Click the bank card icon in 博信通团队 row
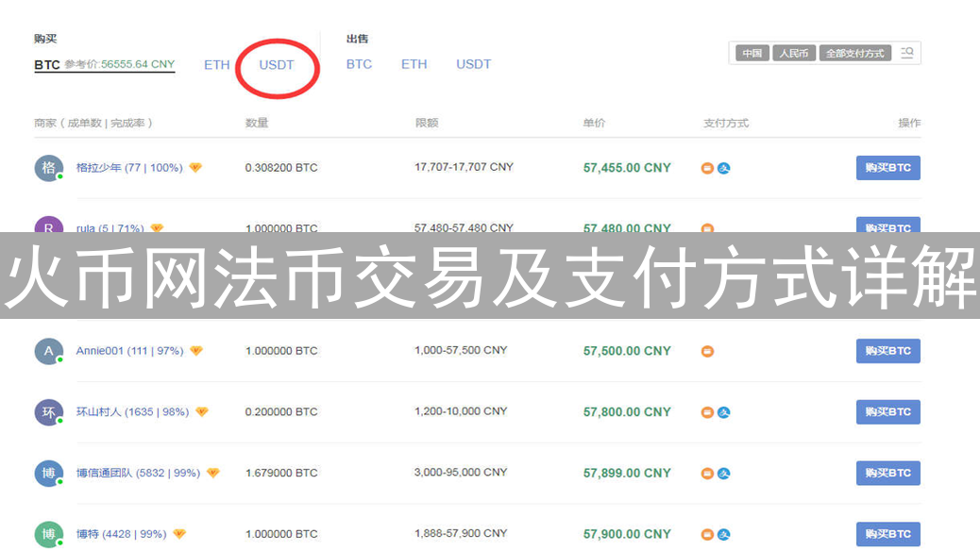This screenshot has height=551, width=980. [707, 474]
